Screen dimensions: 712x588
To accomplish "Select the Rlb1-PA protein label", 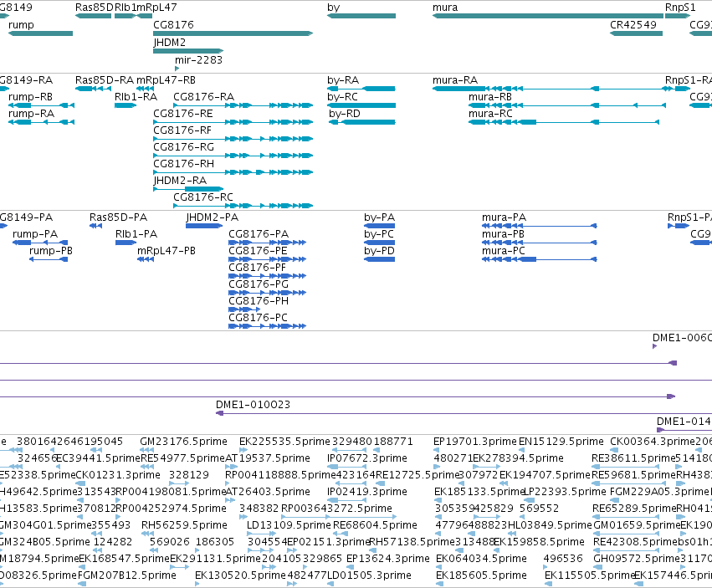I will click(136, 234).
